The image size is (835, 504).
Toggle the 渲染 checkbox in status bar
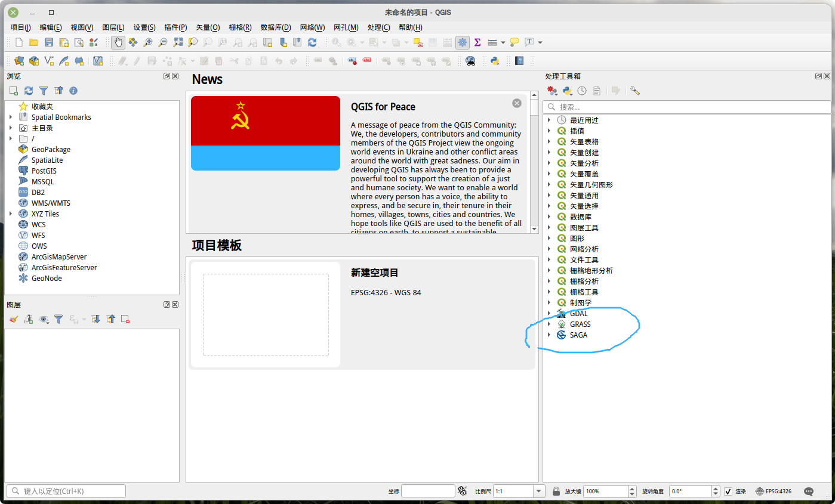728,491
